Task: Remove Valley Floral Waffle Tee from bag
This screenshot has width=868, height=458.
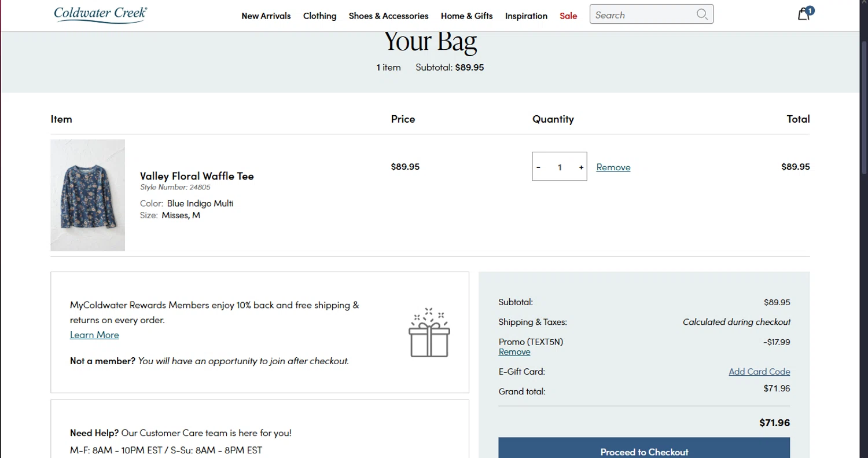Action: click(613, 167)
